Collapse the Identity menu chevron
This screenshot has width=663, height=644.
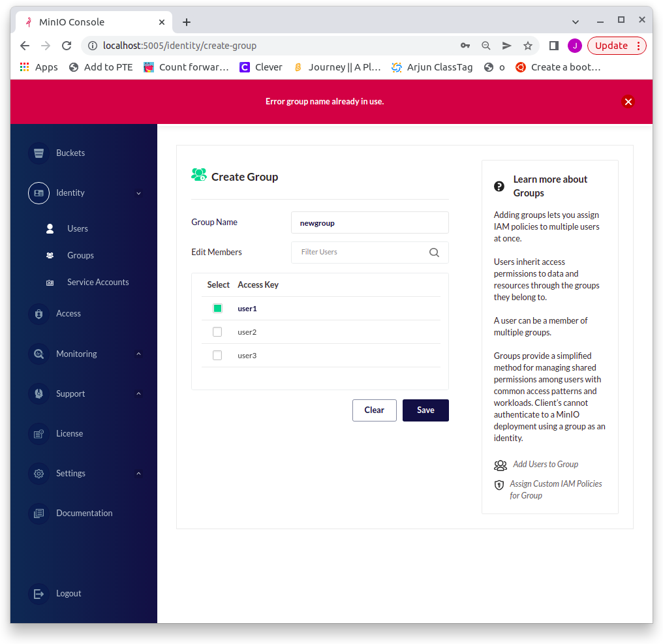click(138, 193)
